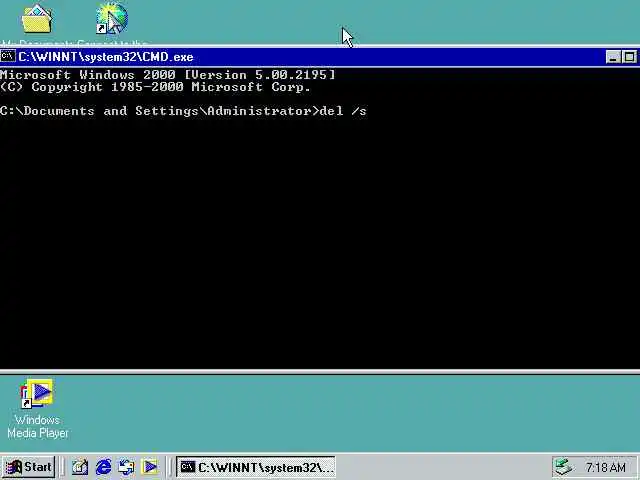Click the Microsoft Windows 2000 version line
This screenshot has height=480, width=640.
(167, 75)
